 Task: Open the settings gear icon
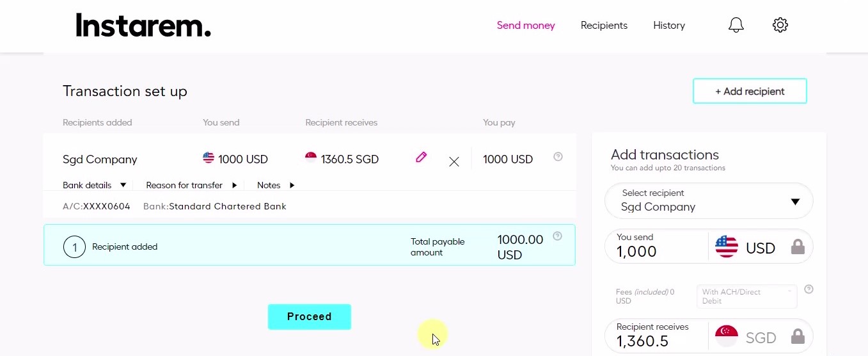[780, 25]
